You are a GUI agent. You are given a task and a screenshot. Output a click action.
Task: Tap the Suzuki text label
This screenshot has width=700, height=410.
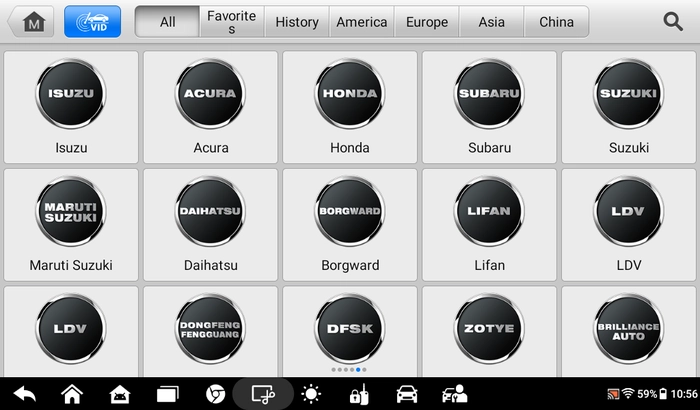coord(629,148)
